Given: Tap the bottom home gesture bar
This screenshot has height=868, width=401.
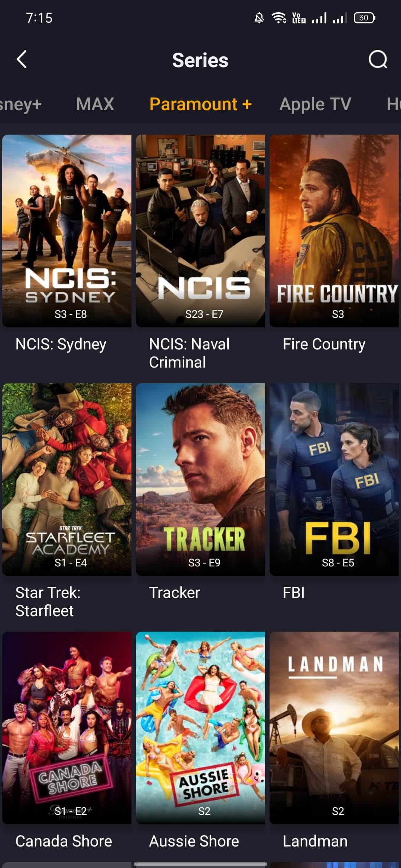Looking at the screenshot, I should tap(200, 864).
